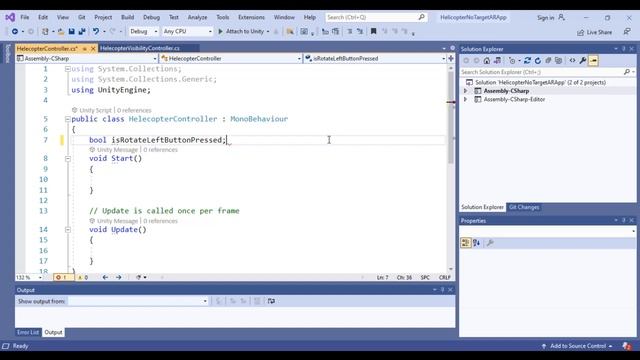Viewport: 640px width, 360px height.
Task: Click the feedback icon next to Live Share
Action: click(x=627, y=31)
